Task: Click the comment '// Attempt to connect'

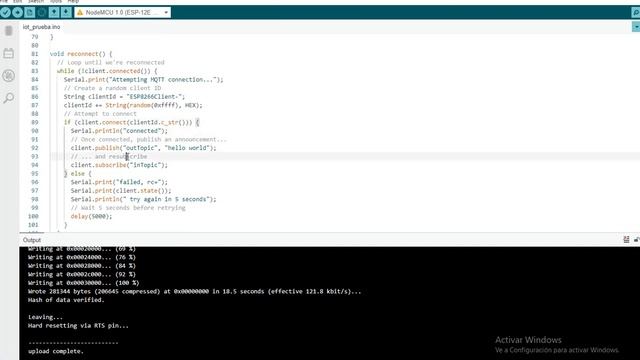Action: [x=100, y=114]
